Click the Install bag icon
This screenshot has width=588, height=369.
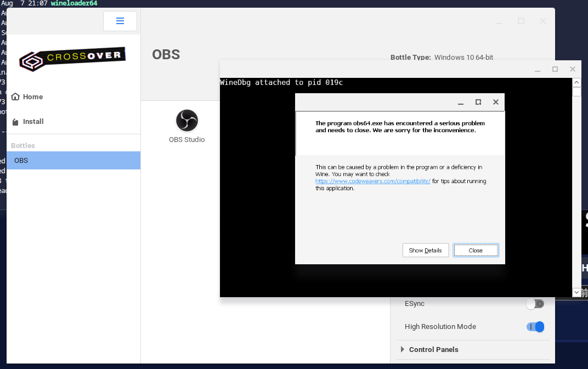click(x=15, y=122)
